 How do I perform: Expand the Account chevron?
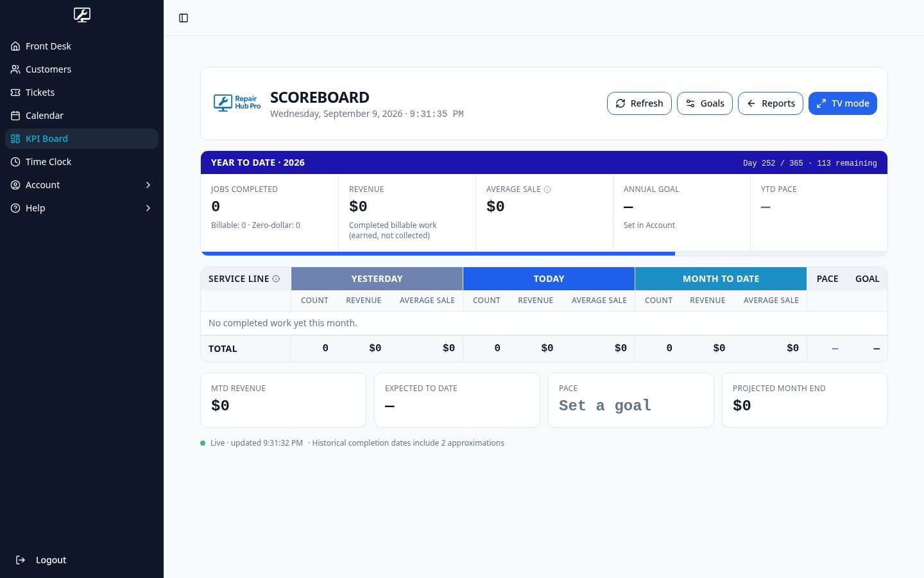[x=148, y=185]
